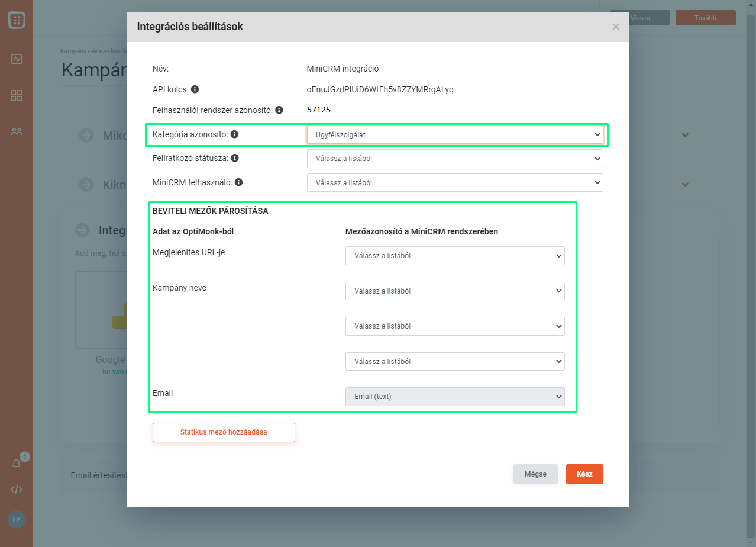
Task: Open the OptiMonk logo in the sidebar
Action: coord(17,20)
